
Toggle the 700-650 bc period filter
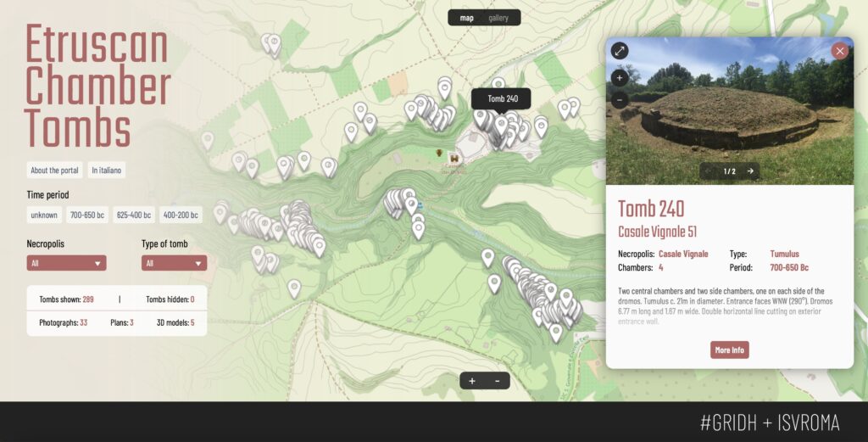(87, 215)
